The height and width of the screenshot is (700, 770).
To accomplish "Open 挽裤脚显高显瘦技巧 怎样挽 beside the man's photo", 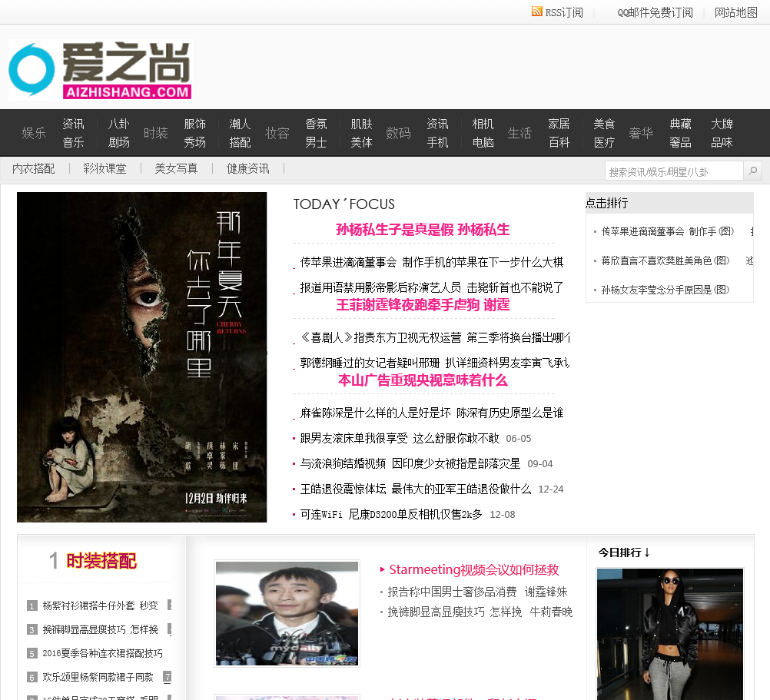I will click(454, 612).
